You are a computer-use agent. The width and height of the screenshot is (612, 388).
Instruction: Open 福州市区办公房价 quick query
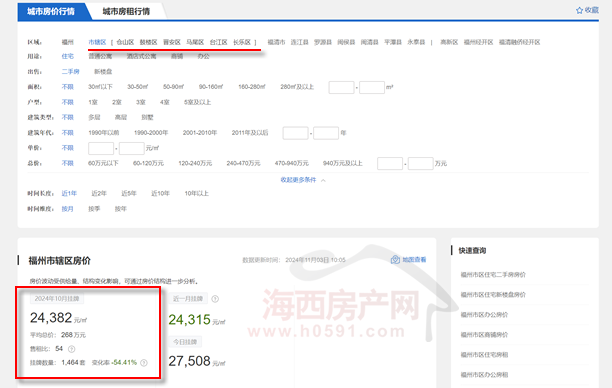pyautogui.click(x=484, y=315)
